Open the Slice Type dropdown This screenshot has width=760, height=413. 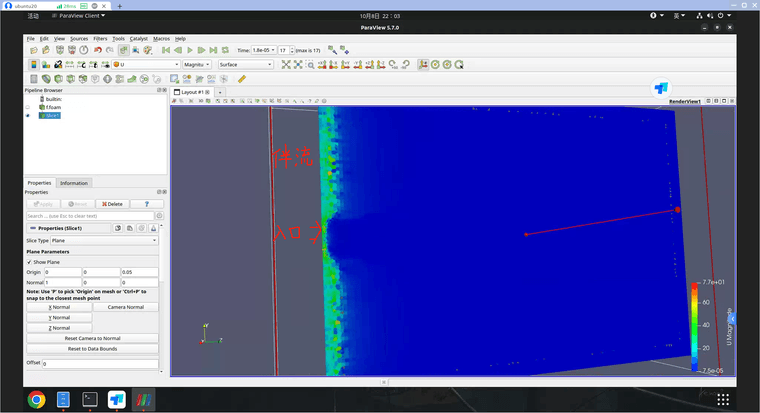tap(104, 241)
